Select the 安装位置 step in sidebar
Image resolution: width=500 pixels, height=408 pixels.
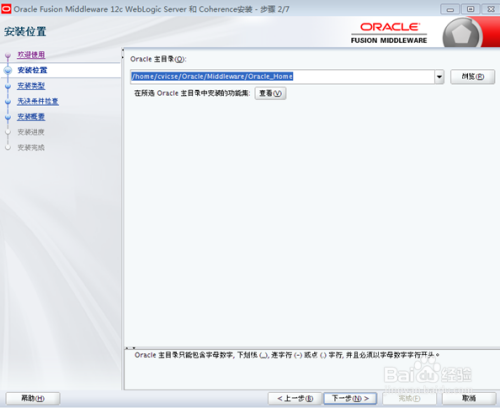pyautogui.click(x=32, y=70)
